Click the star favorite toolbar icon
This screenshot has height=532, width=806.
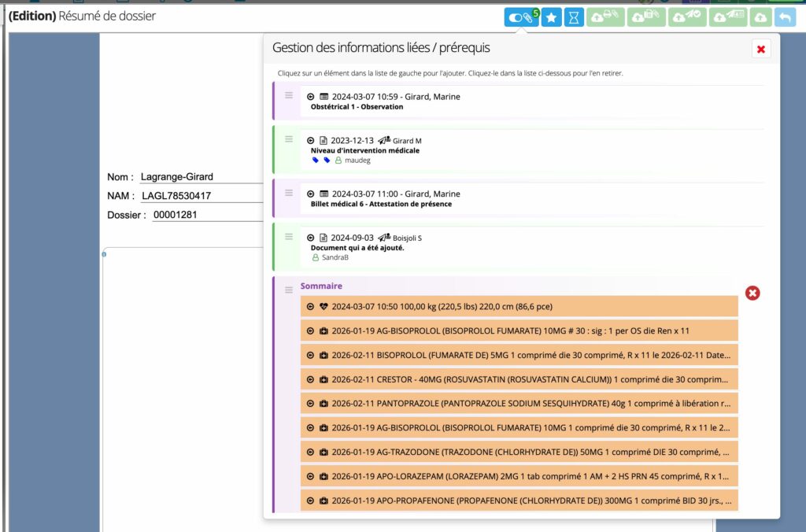tap(552, 18)
